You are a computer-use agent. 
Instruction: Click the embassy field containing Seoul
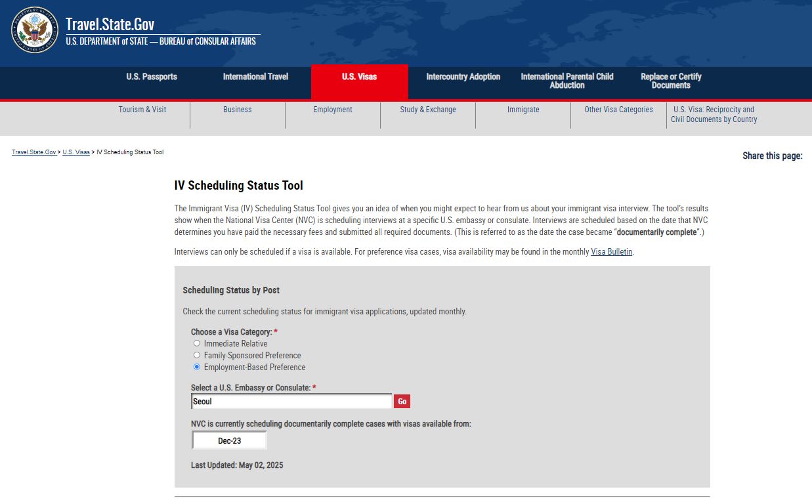point(291,402)
